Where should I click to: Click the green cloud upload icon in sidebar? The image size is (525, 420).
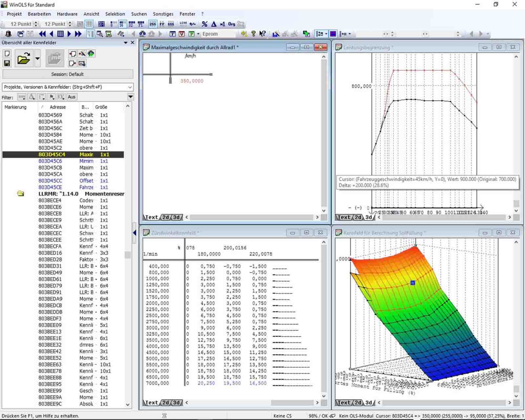91,53
